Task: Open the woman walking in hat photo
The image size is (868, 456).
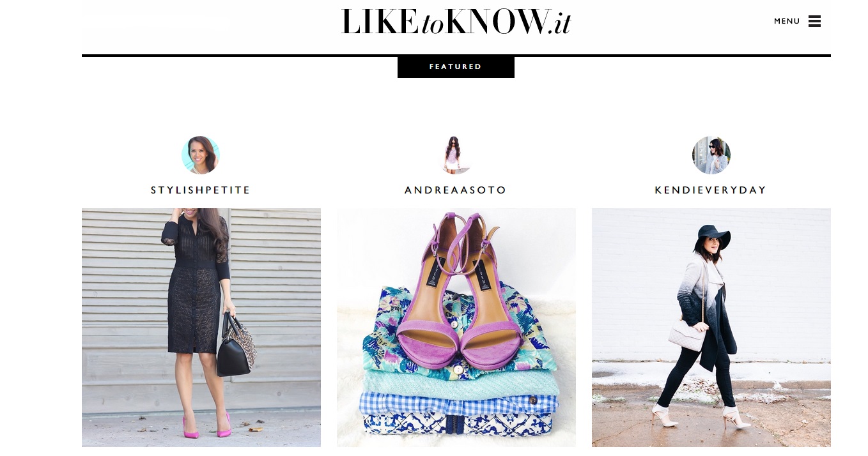Action: point(711,328)
